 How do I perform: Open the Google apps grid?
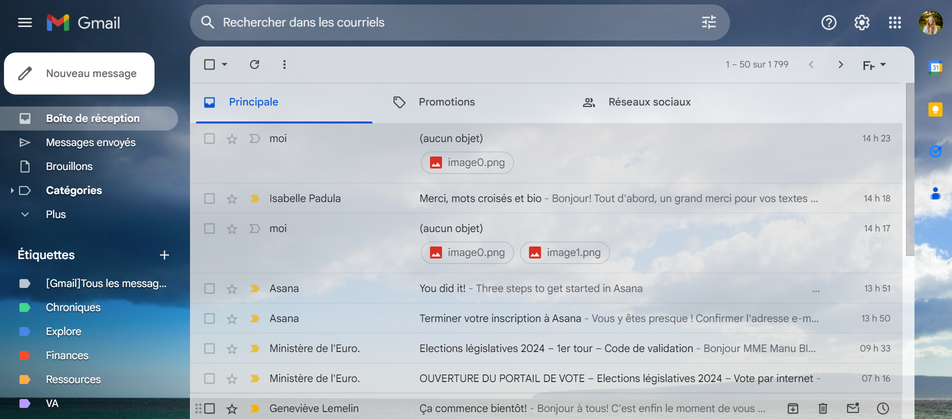894,22
